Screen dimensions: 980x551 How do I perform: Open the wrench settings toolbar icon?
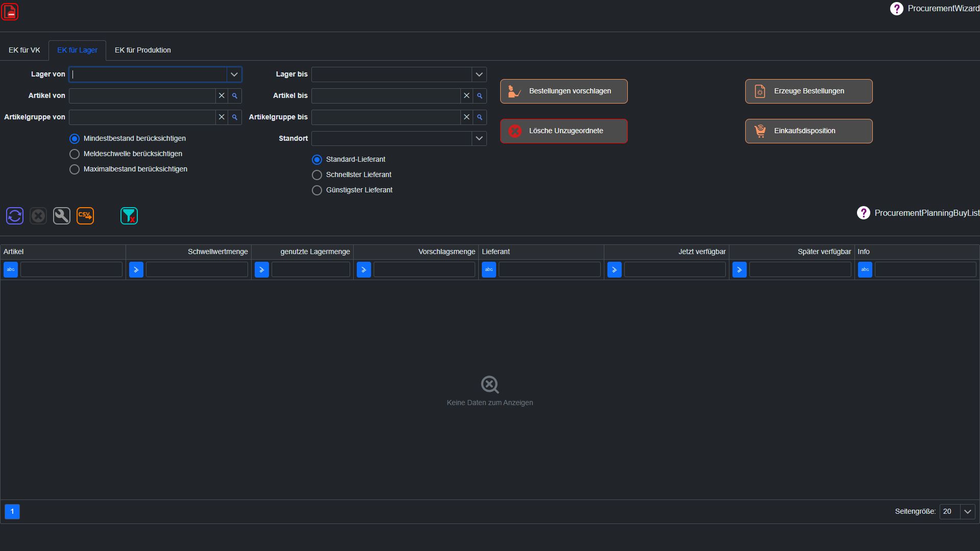[x=62, y=216]
